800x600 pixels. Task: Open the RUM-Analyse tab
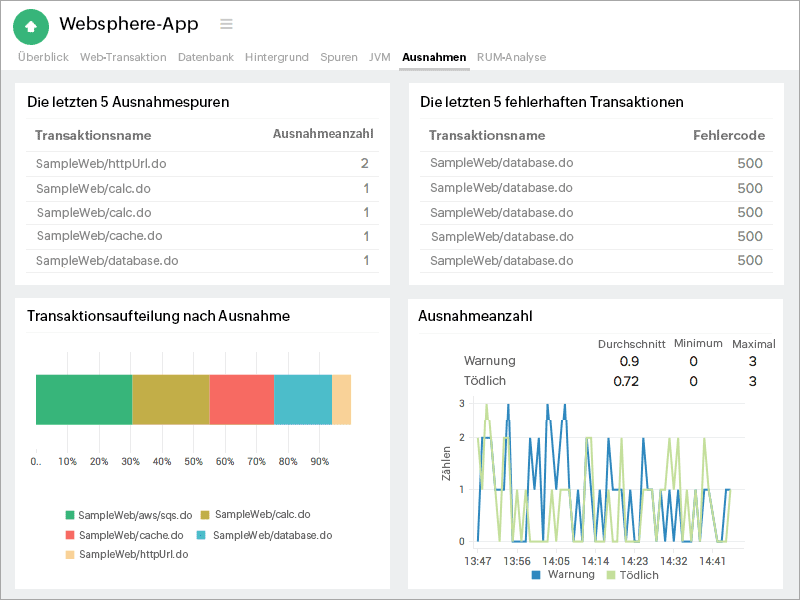511,57
